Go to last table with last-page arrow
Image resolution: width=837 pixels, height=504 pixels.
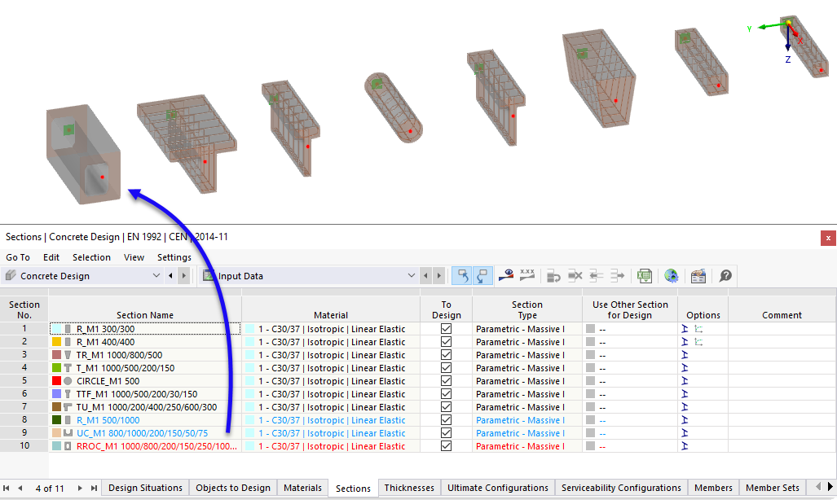click(x=94, y=488)
